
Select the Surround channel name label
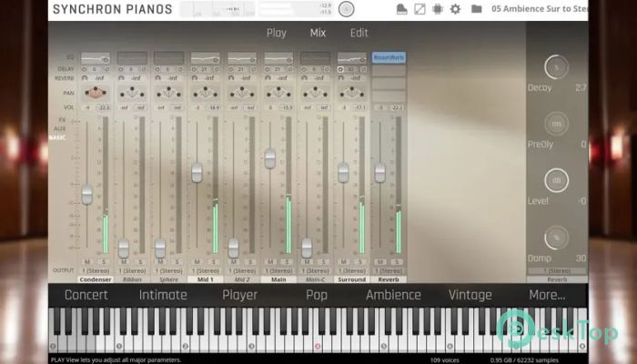[352, 279]
